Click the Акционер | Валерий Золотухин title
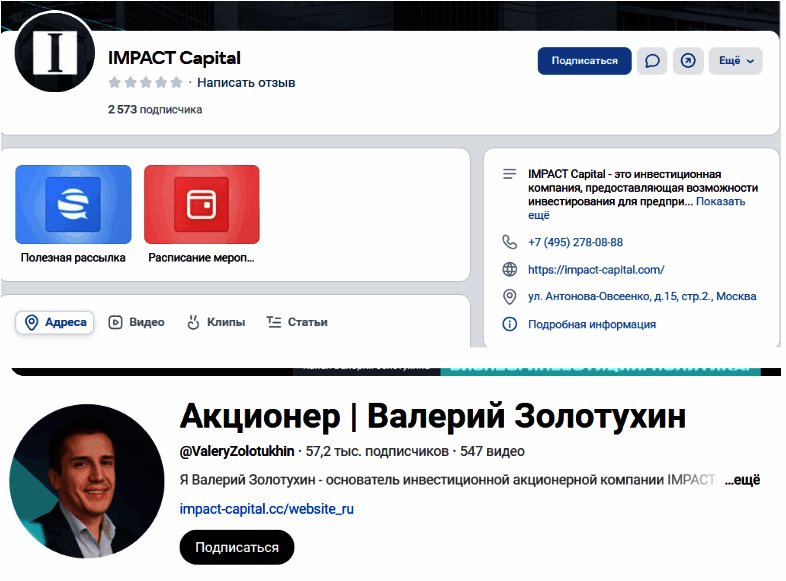 (x=433, y=417)
